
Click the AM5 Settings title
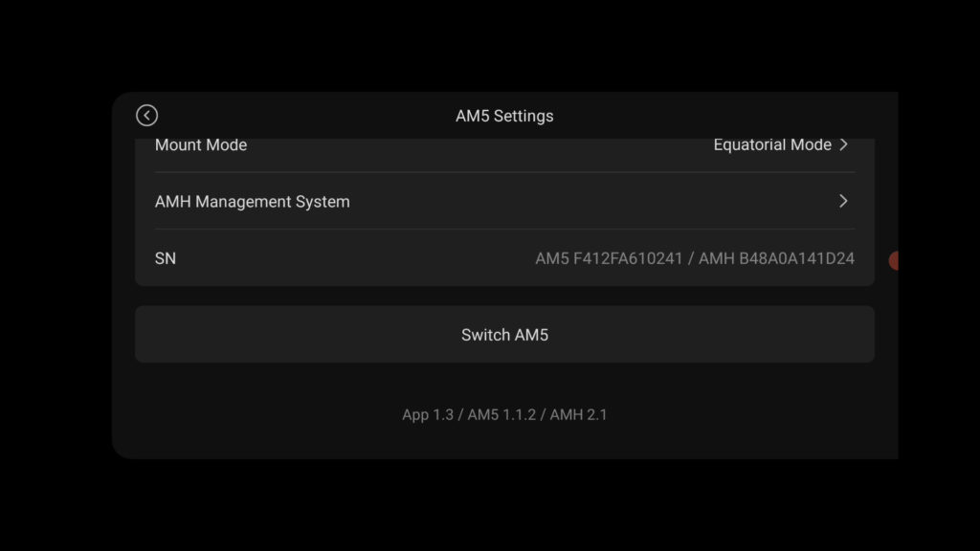(x=504, y=116)
